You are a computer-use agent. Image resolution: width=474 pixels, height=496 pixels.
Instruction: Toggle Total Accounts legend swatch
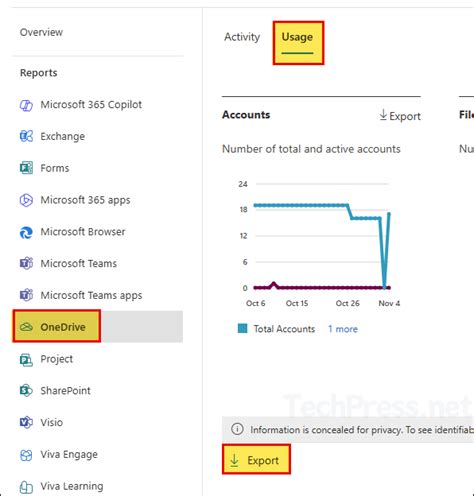pos(243,329)
